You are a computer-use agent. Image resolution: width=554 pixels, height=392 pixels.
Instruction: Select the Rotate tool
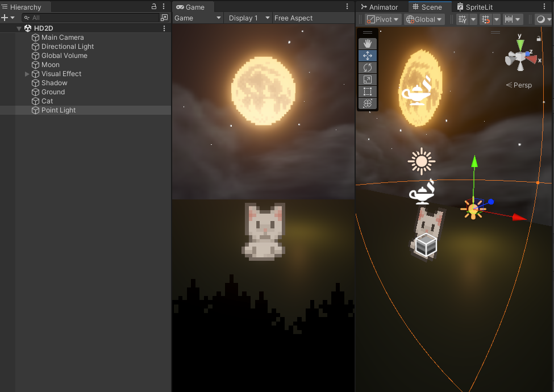click(367, 67)
